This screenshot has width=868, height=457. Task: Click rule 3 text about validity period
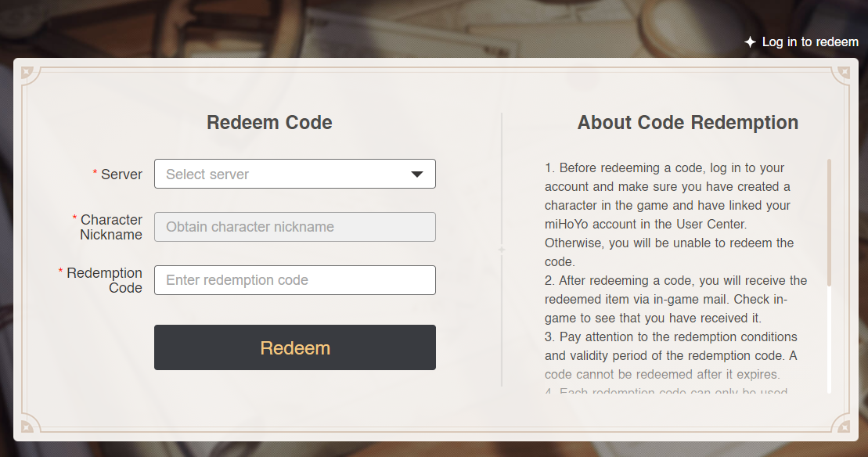click(671, 355)
